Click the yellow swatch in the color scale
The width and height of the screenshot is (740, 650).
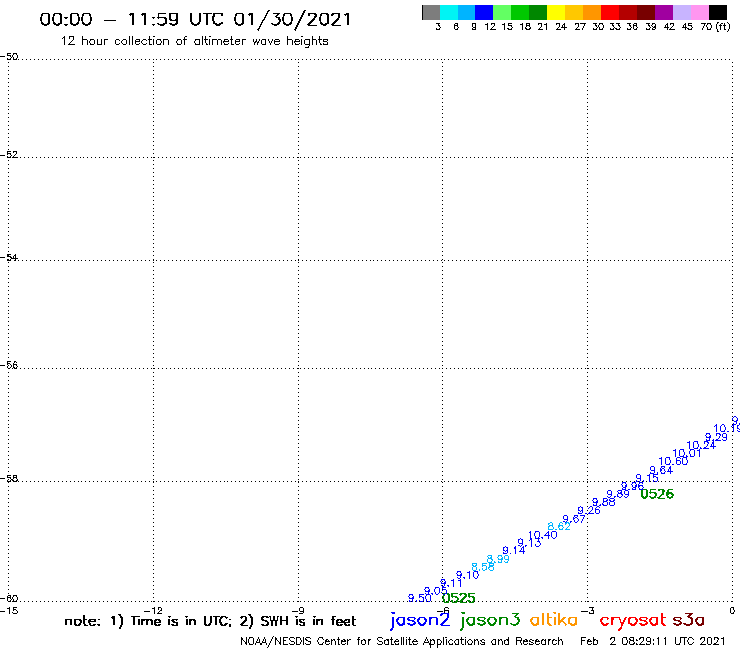pyautogui.click(x=556, y=12)
